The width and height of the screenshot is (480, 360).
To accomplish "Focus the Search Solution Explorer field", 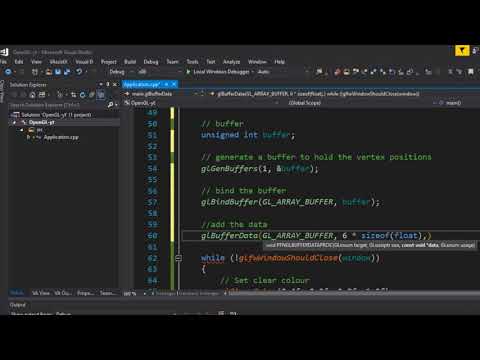I will [57, 105].
